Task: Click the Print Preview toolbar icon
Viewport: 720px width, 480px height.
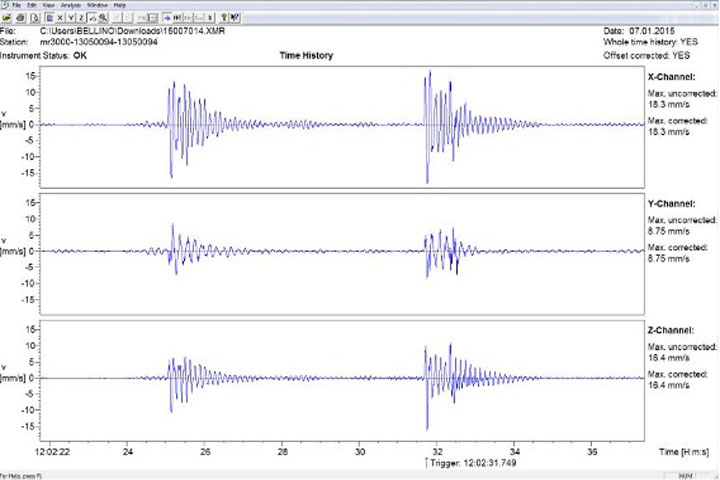Action: tap(34, 17)
